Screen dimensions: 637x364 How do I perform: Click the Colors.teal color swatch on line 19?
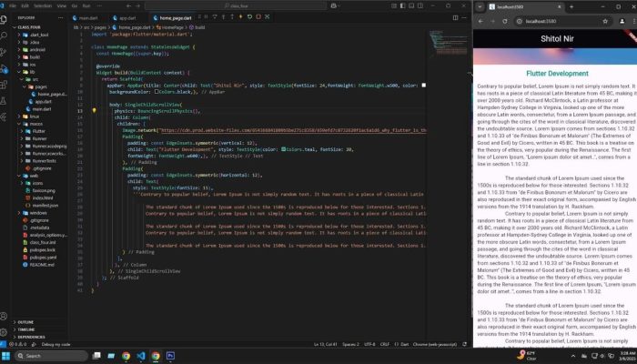click(x=283, y=149)
